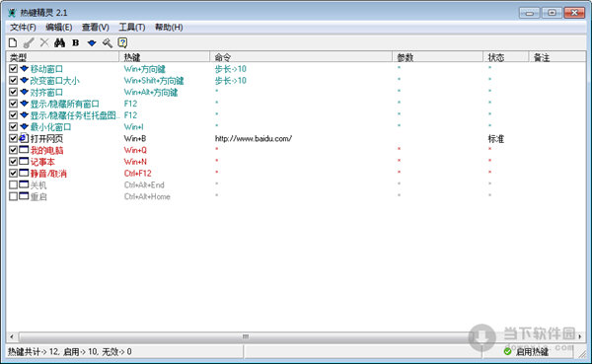Open the 查看(V) menu

96,28
